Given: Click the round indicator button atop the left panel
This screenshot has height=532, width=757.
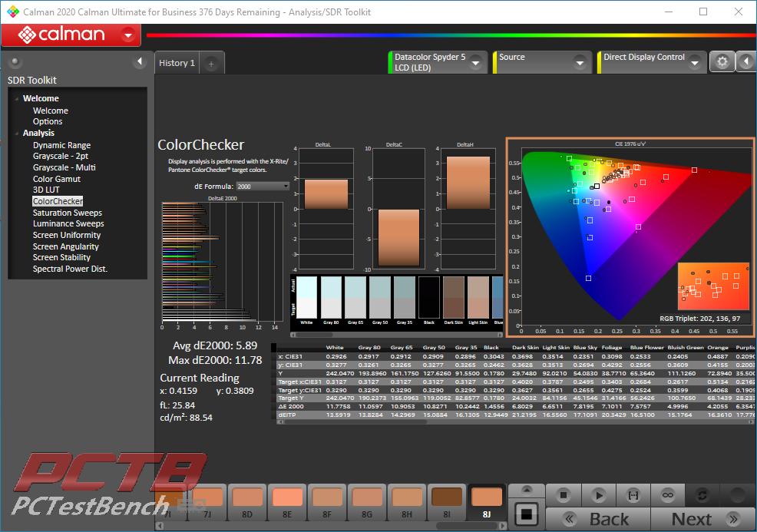Looking at the screenshot, I should pos(15,61).
